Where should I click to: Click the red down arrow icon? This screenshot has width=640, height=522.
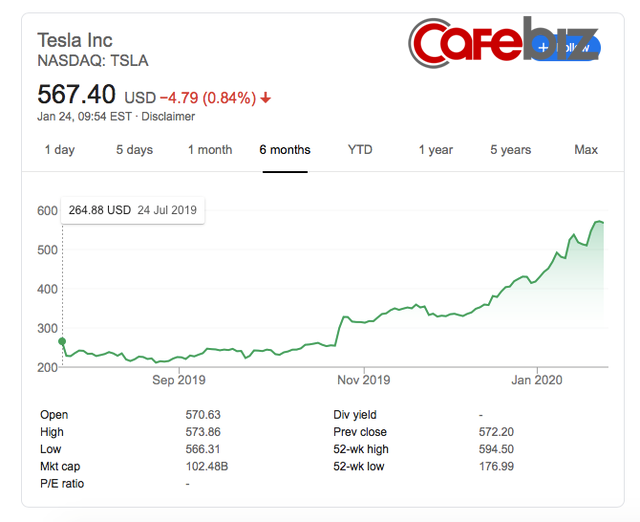point(266,98)
